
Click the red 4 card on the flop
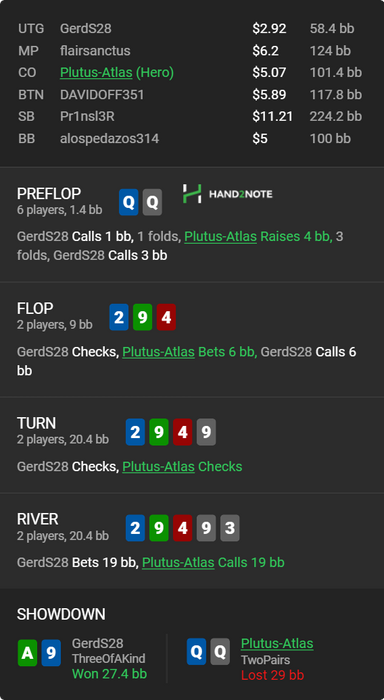(166, 317)
